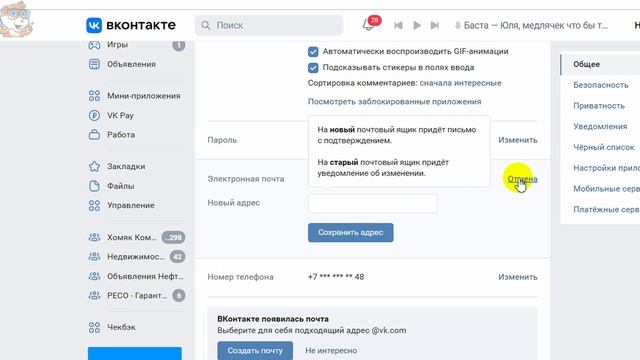Select the Уведомления settings tab

coord(600,127)
